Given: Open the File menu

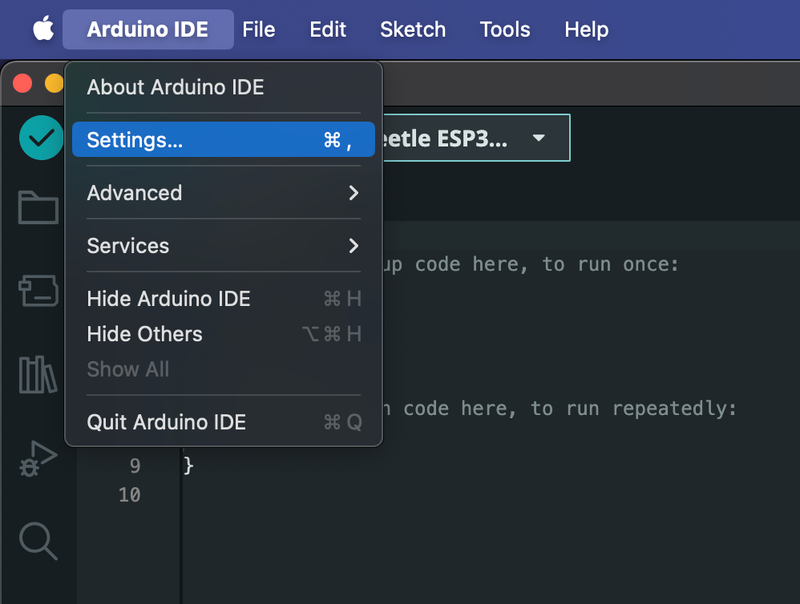Looking at the screenshot, I should 259,29.
